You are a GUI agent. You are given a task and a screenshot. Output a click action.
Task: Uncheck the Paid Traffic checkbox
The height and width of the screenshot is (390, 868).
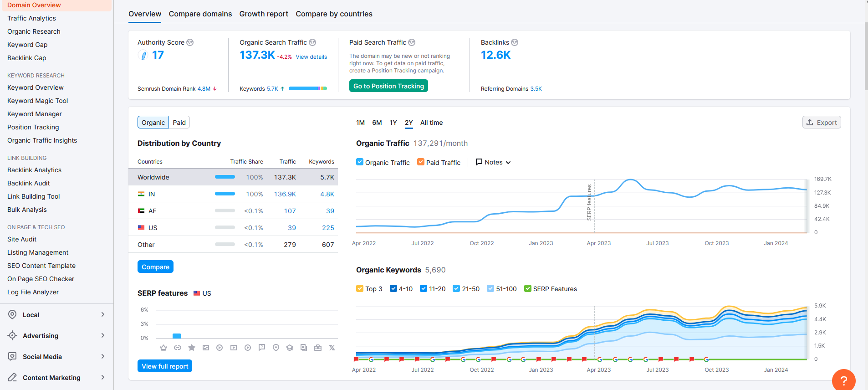pos(421,162)
